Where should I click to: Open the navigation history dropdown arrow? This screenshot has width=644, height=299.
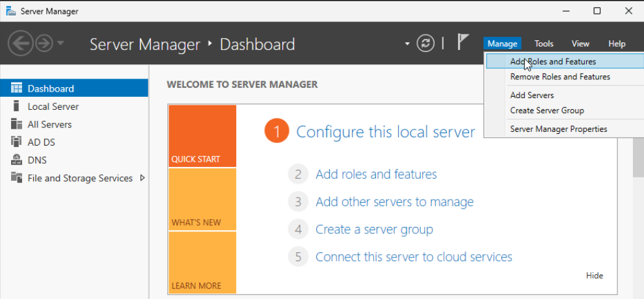pos(60,43)
